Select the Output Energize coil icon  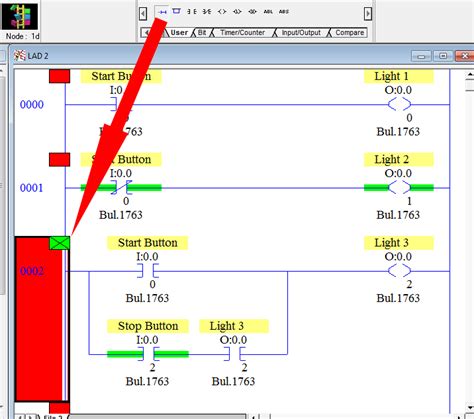click(222, 12)
